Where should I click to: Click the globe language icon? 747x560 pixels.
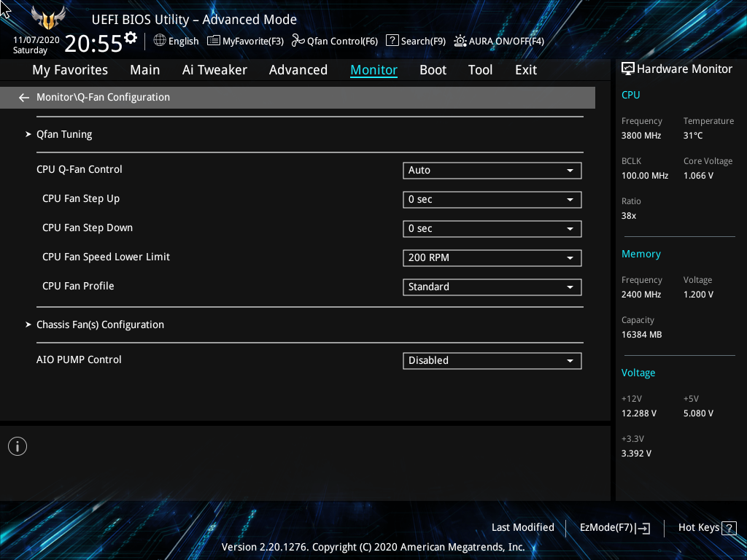pyautogui.click(x=160, y=41)
